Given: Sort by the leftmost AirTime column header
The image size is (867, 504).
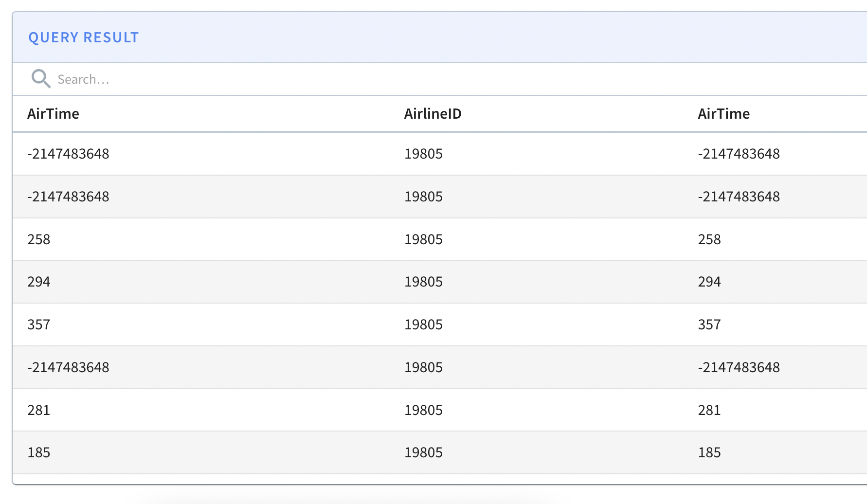Looking at the screenshot, I should 54,114.
